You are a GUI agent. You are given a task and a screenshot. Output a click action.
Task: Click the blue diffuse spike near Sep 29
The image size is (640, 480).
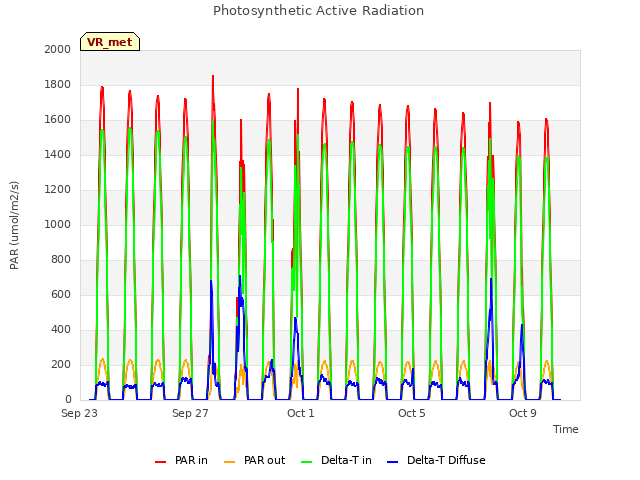point(240,277)
